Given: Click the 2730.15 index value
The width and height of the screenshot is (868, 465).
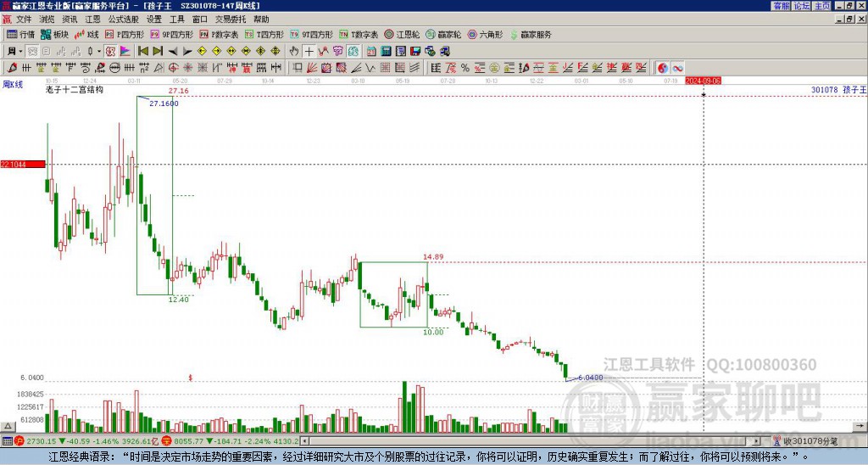Looking at the screenshot, I should (x=42, y=441).
